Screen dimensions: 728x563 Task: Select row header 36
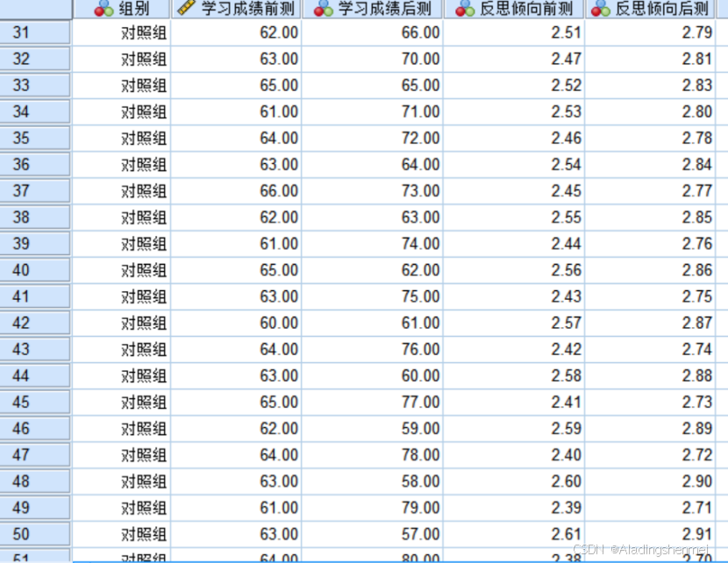(35, 165)
